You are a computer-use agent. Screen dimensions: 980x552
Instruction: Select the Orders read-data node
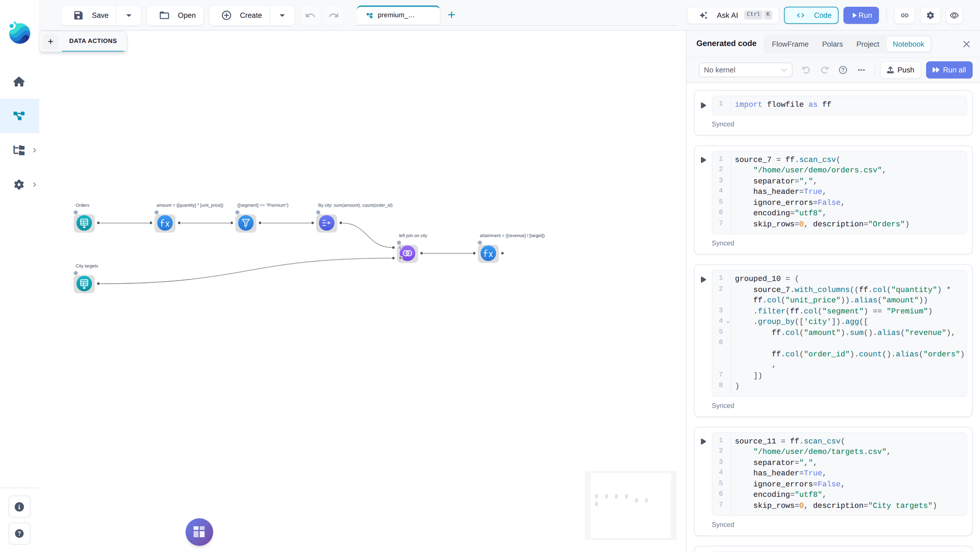[x=84, y=223]
